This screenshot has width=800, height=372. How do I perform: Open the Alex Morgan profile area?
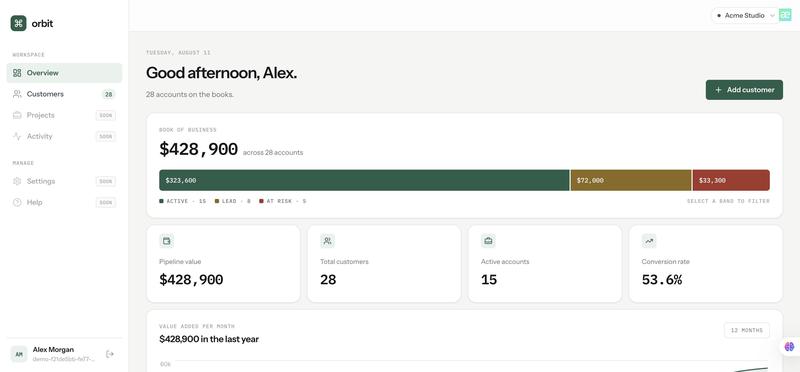coord(55,354)
